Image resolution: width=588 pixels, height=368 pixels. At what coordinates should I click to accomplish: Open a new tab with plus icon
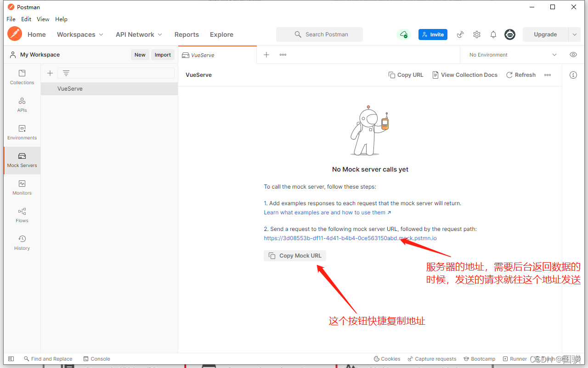(266, 55)
